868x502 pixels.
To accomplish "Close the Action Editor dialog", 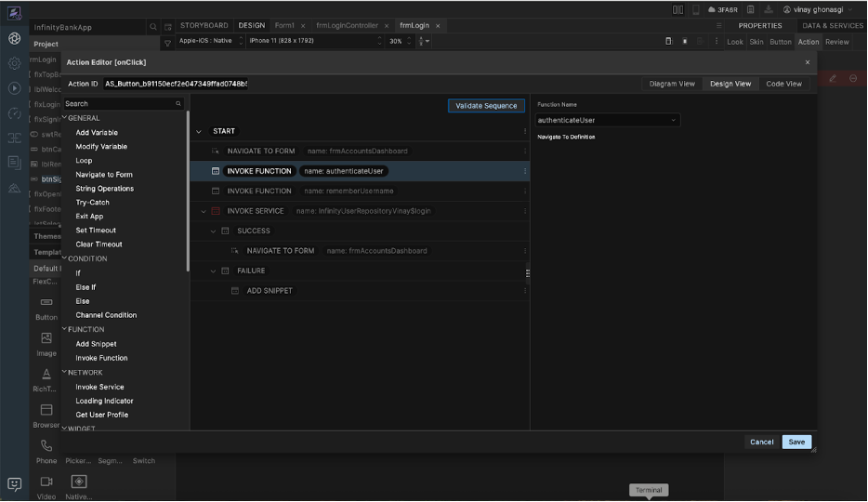I will (x=807, y=62).
